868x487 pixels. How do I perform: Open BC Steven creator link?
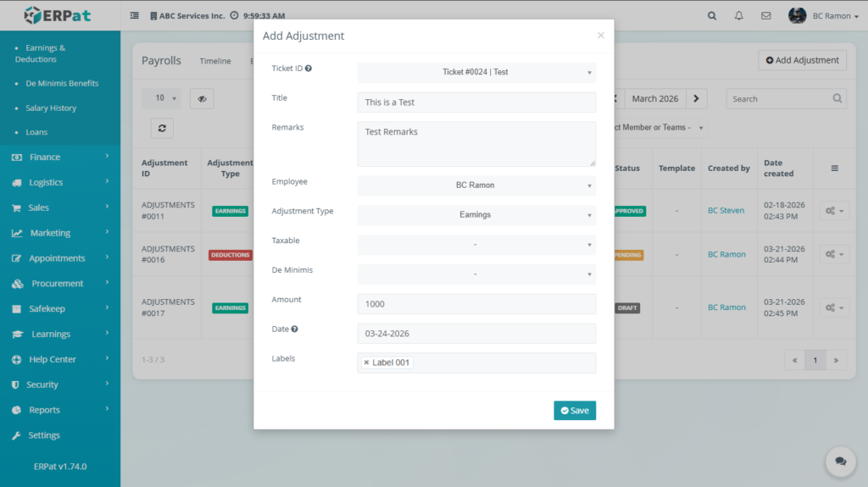click(x=726, y=210)
